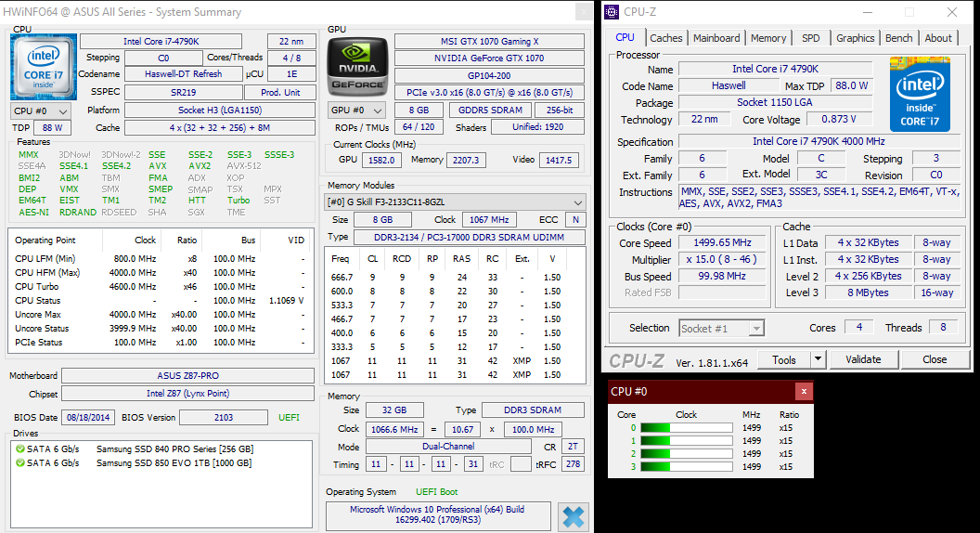Viewport: 980px width, 533px height.
Task: Click the Intel Z87 (Lynx Point) chipset field
Action: [x=187, y=394]
